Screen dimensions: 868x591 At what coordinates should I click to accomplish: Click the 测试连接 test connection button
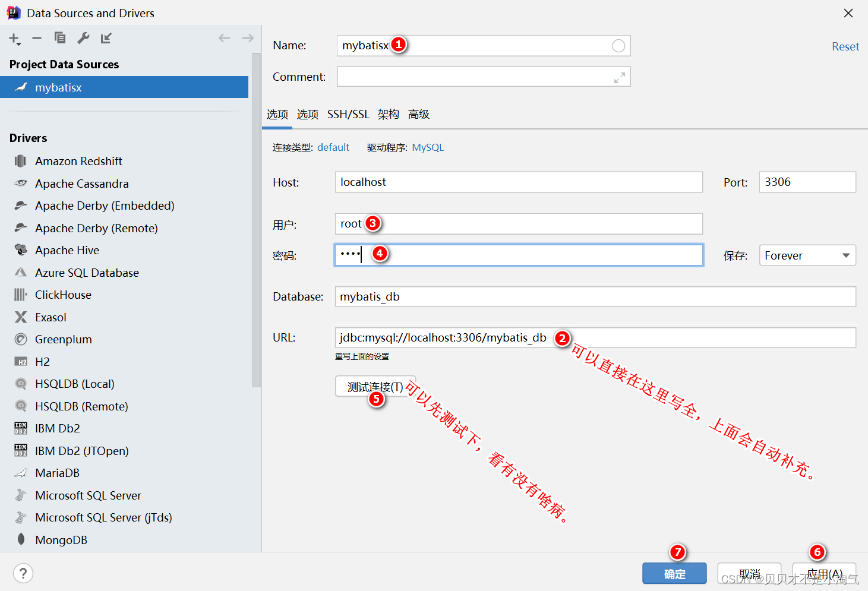[375, 387]
